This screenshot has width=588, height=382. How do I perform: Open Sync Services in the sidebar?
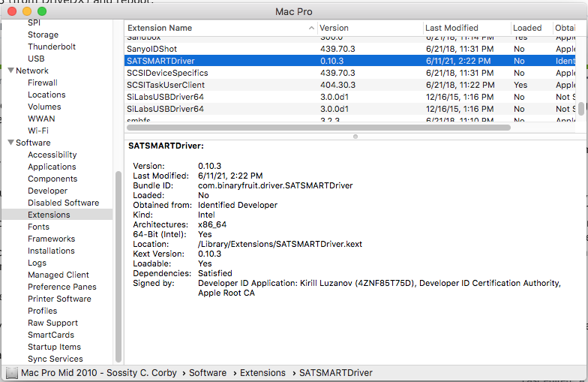[55, 359]
